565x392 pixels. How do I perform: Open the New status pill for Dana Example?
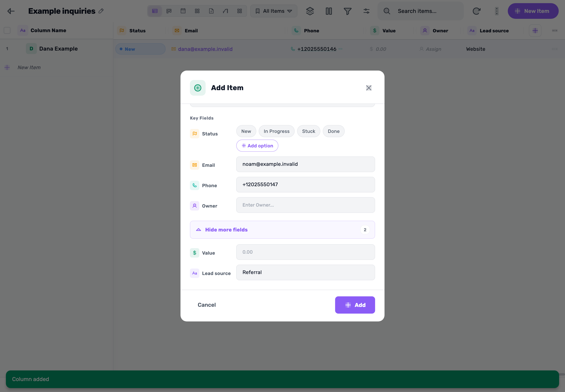point(140,49)
